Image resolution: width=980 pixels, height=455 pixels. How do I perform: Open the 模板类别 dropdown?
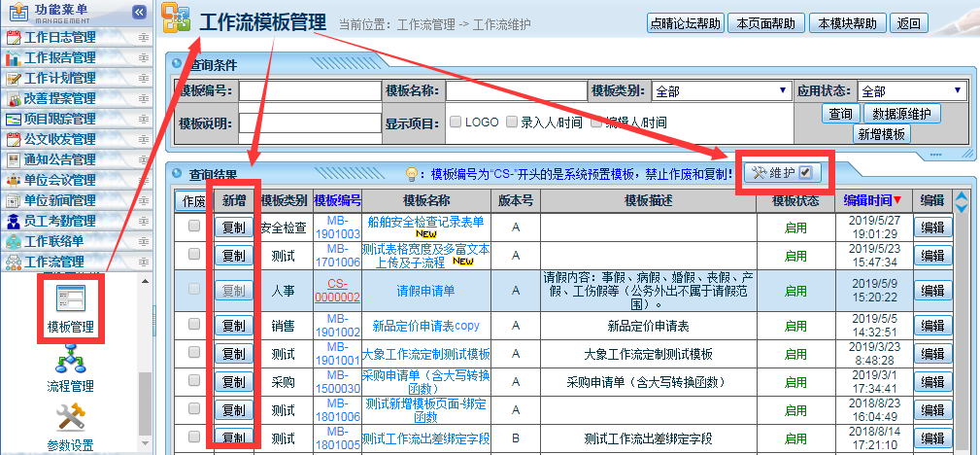(x=721, y=91)
